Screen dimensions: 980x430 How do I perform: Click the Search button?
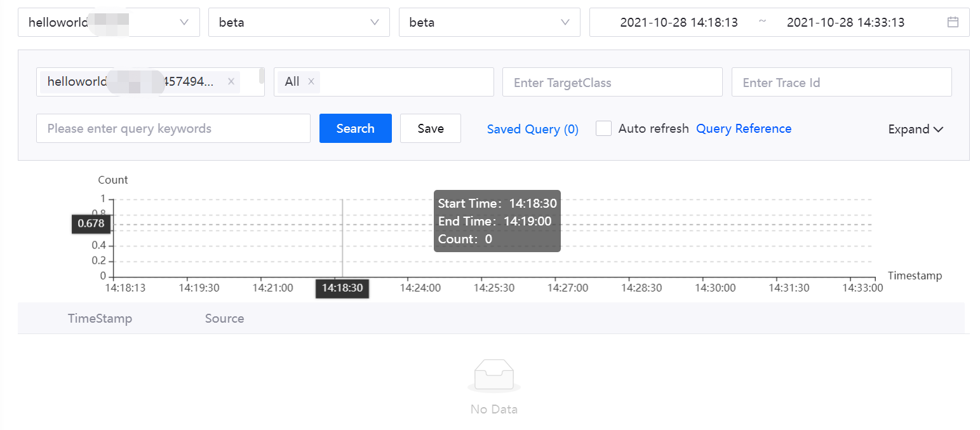(355, 128)
